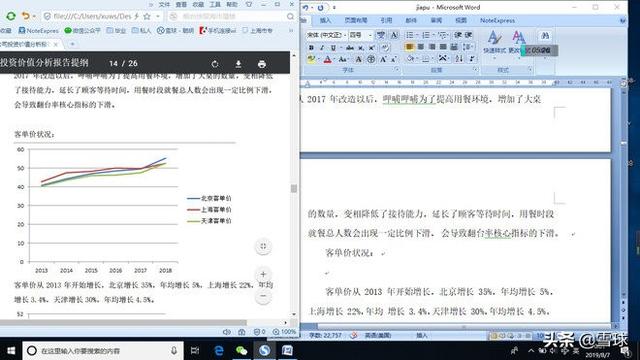Click the Windows taskbar search box

point(103,351)
